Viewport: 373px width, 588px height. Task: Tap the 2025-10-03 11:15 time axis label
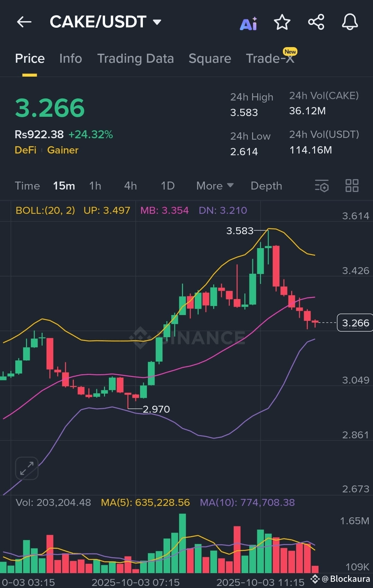pyautogui.click(x=260, y=582)
